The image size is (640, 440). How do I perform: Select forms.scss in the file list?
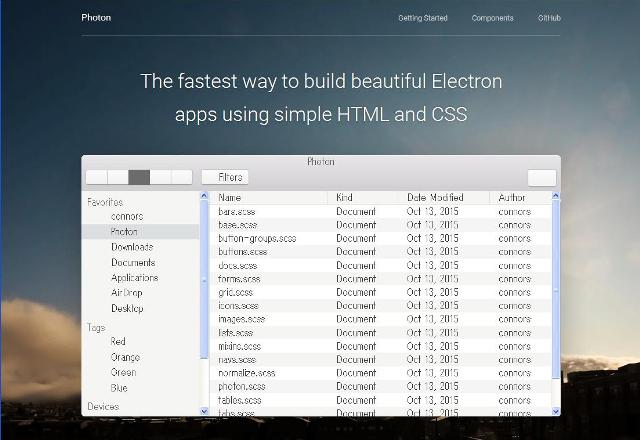(380, 279)
